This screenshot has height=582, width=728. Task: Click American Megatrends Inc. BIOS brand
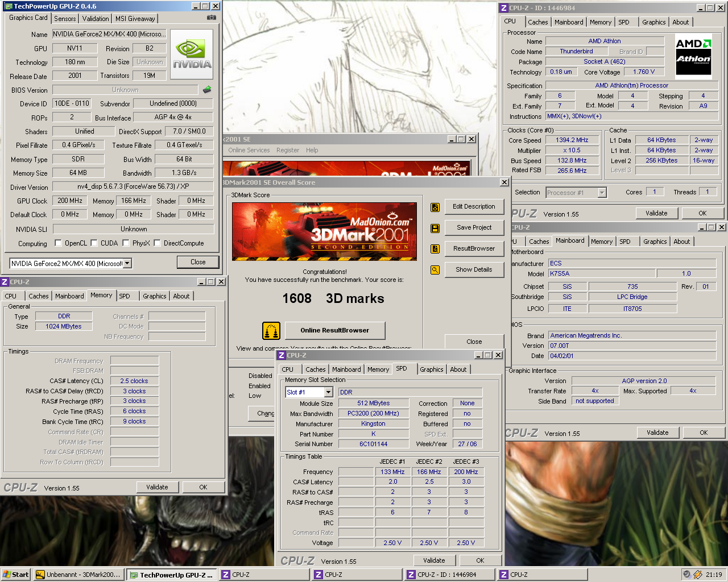pyautogui.click(x=632, y=335)
